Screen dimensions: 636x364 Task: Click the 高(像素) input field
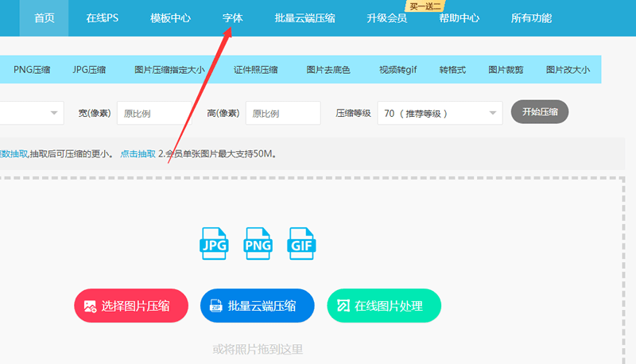pyautogui.click(x=282, y=113)
